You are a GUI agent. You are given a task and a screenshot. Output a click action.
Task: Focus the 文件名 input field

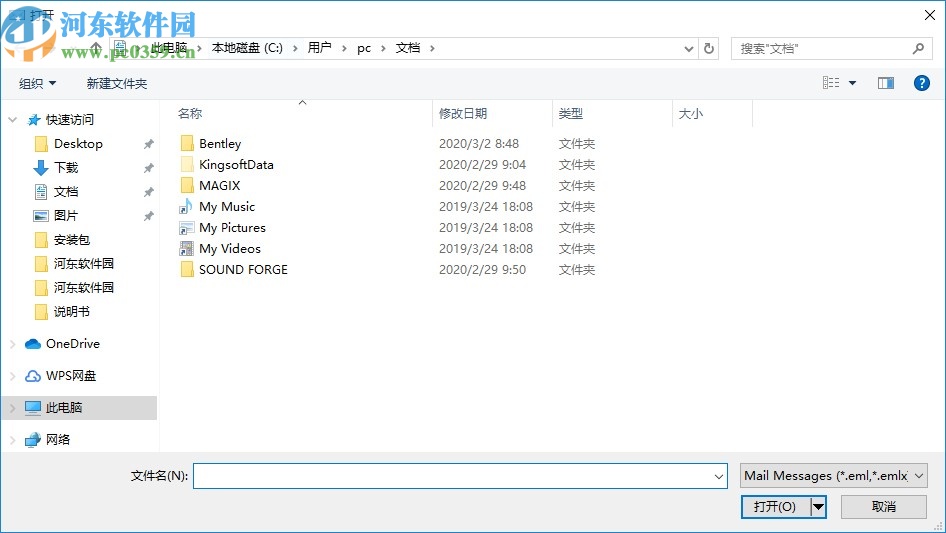pyautogui.click(x=454, y=476)
